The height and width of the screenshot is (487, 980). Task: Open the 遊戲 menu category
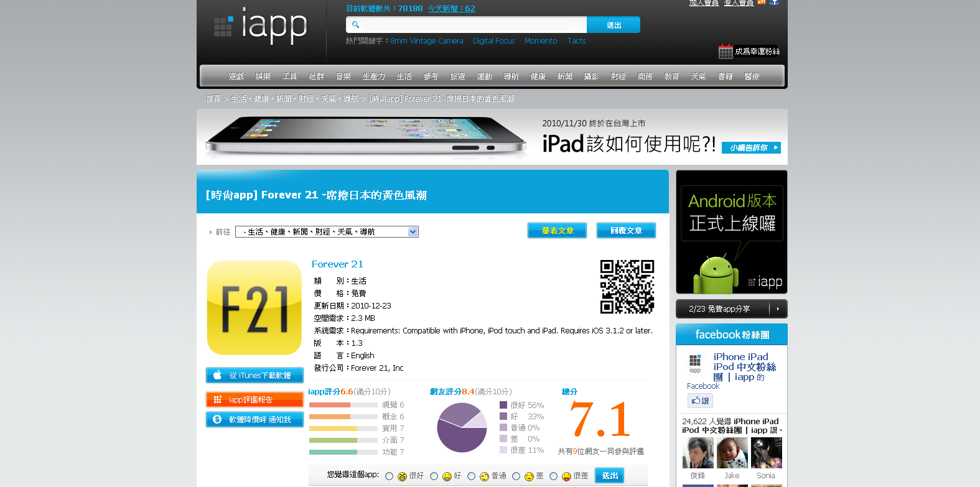tap(236, 77)
